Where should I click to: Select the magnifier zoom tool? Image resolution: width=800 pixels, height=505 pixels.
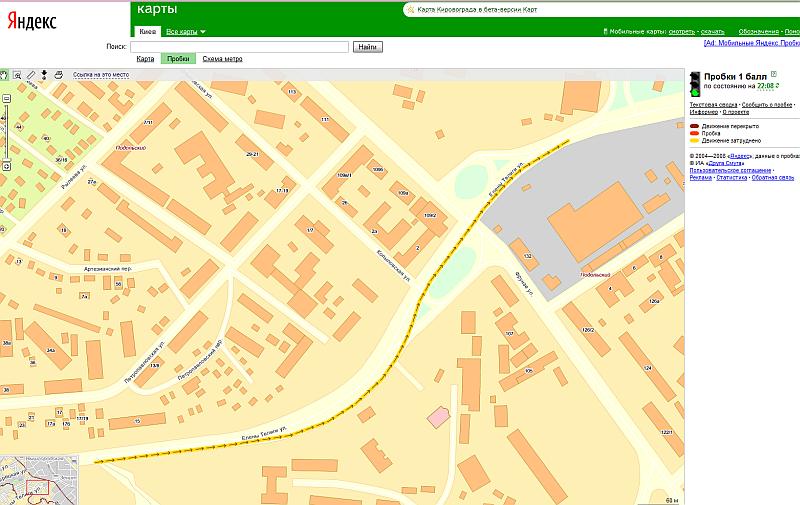17,75
